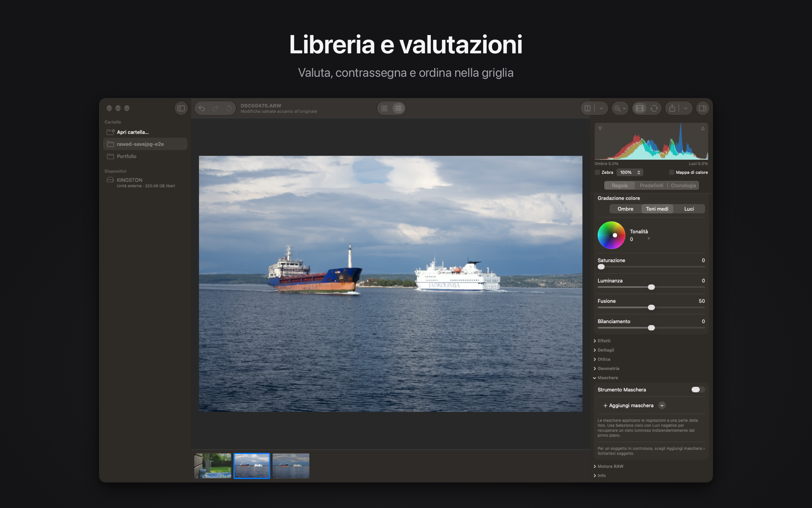812x508 pixels.
Task: Open the compare view dropdown chevron
Action: (x=601, y=108)
